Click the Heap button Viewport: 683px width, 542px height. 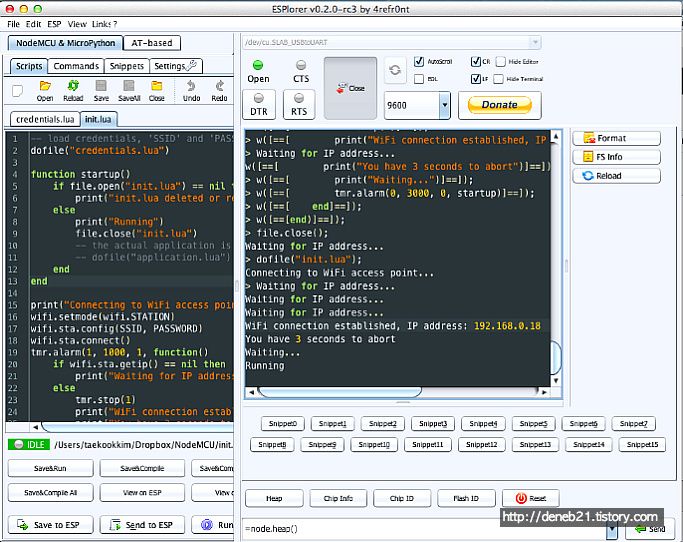(x=274, y=498)
